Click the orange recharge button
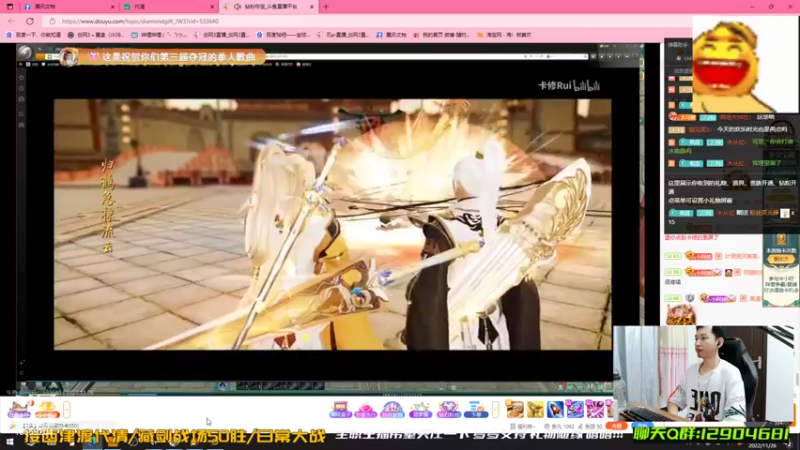This screenshot has width=800, height=450. (x=617, y=426)
